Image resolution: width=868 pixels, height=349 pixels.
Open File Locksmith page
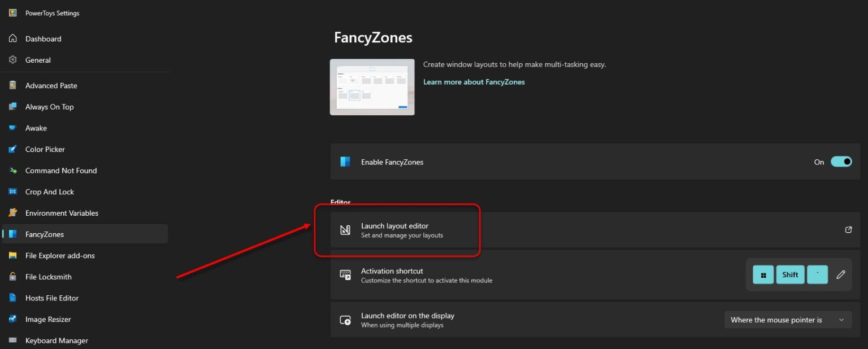[85, 277]
